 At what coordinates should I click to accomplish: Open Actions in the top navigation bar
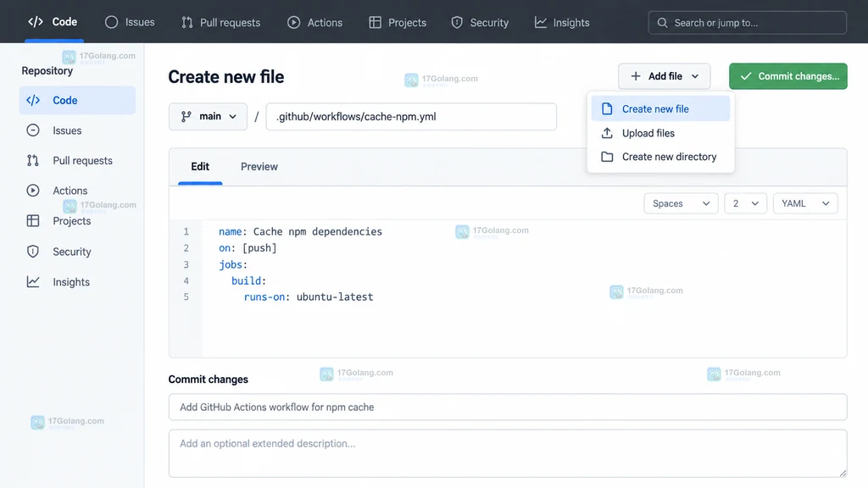[314, 22]
